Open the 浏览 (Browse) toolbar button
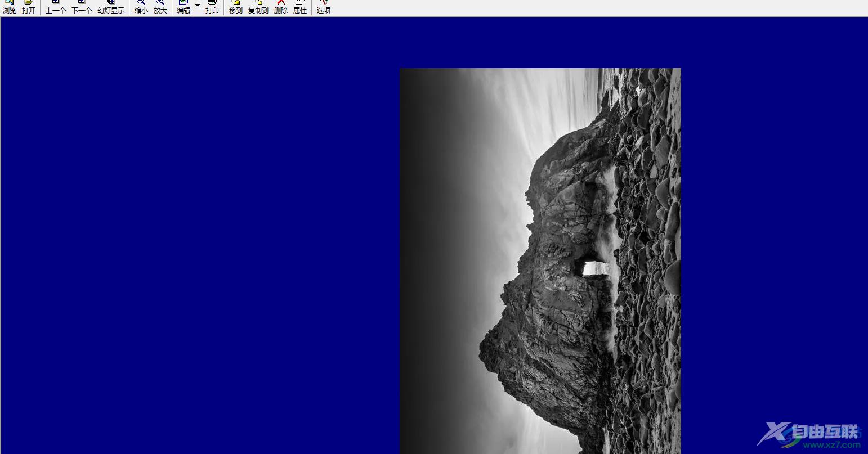Image resolution: width=868 pixels, height=454 pixels. pyautogui.click(x=10, y=7)
